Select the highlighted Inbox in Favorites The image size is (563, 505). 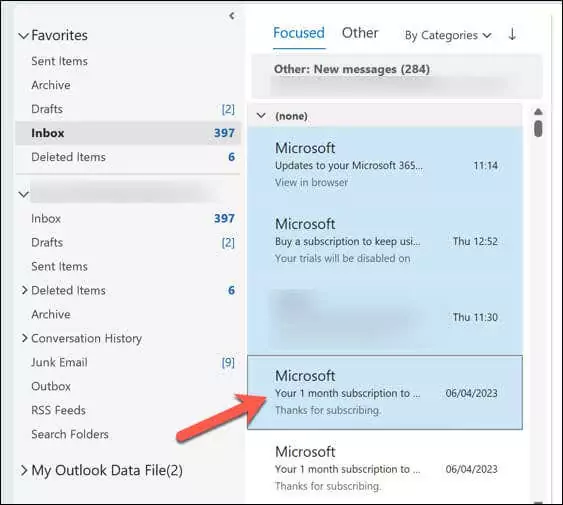tap(128, 133)
